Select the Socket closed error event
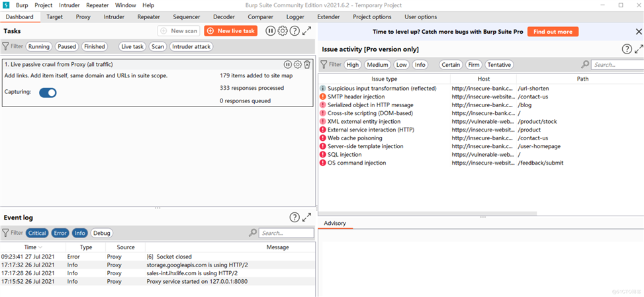The image size is (644, 297). pos(158,257)
